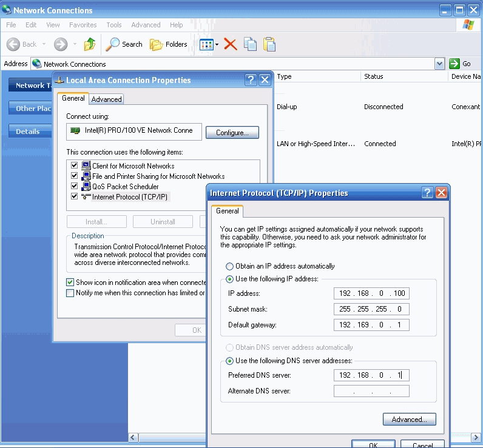
Task: Click the Internet Protocol (TCP/IP) item icon
Action: click(x=86, y=196)
